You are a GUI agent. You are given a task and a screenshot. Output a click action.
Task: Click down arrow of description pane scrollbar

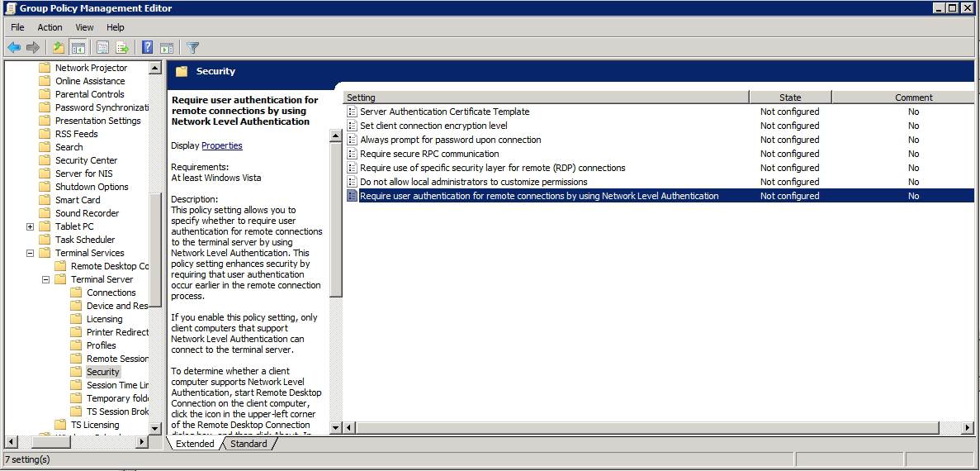(336, 427)
